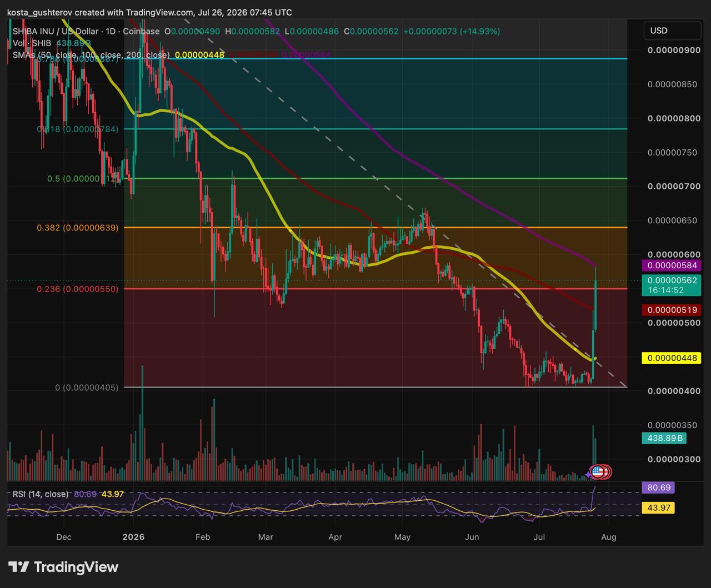The image size is (711, 588).
Task: Click the Jul label on time axis
Action: tap(539, 537)
